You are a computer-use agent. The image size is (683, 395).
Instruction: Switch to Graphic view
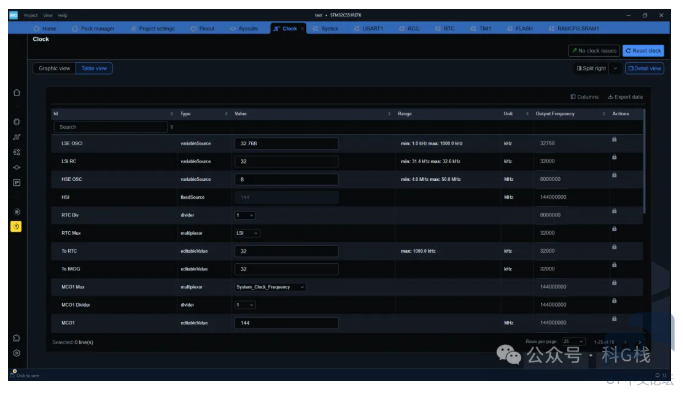(54, 68)
